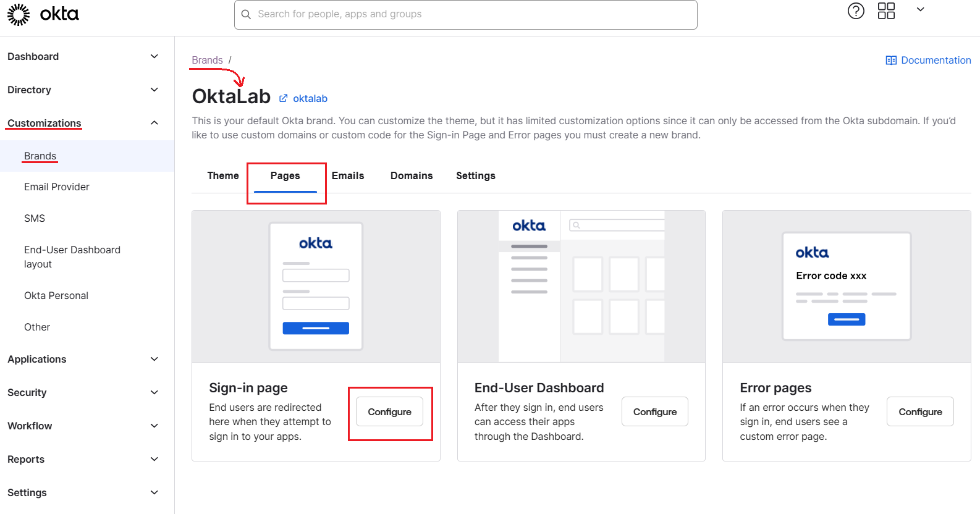The image size is (980, 514).
Task: Click the Okta logo in header
Action: click(x=43, y=14)
